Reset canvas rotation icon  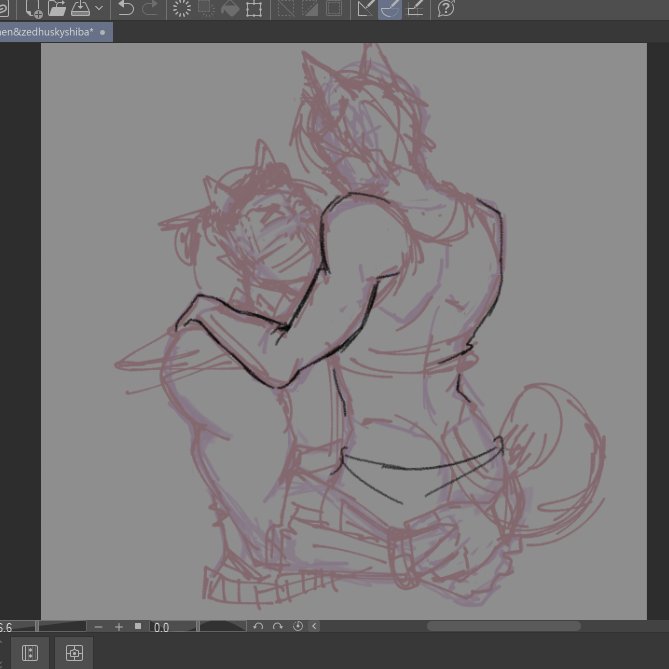coord(298,626)
